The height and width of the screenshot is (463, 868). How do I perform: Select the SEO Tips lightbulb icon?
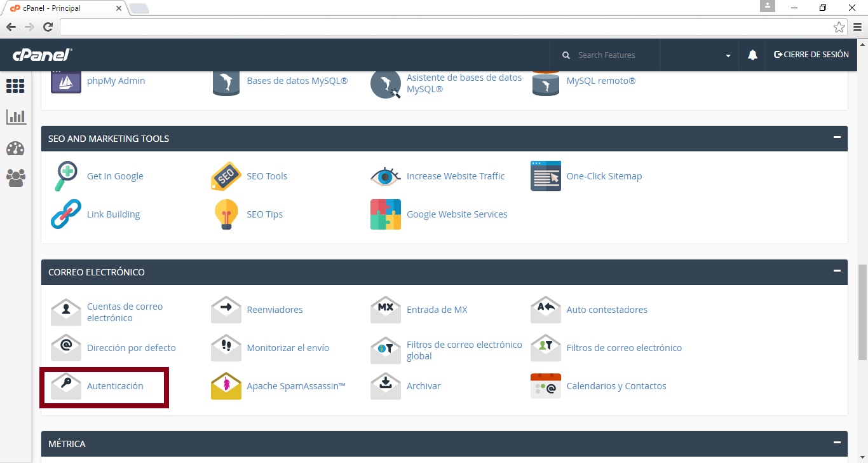tap(226, 214)
